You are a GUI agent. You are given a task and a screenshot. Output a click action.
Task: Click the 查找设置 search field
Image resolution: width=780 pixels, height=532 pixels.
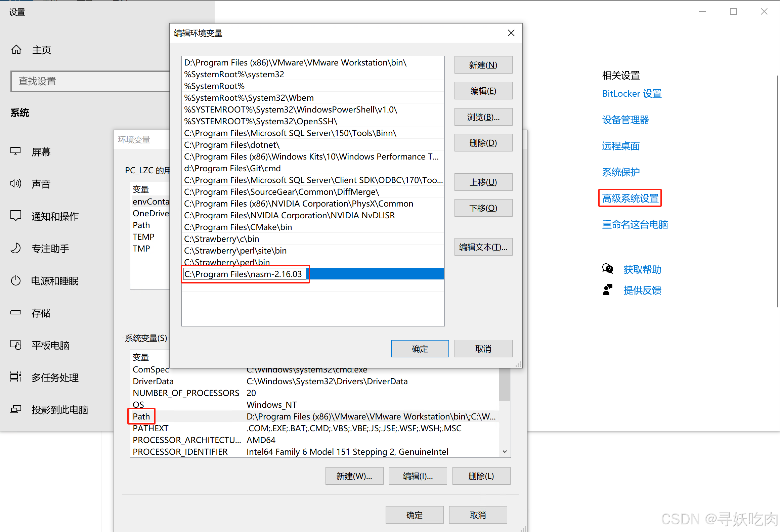(91, 81)
